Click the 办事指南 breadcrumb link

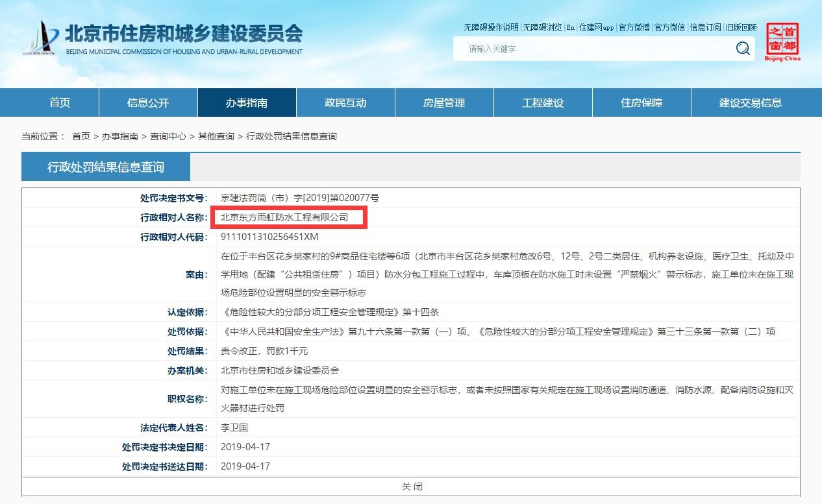(120, 136)
